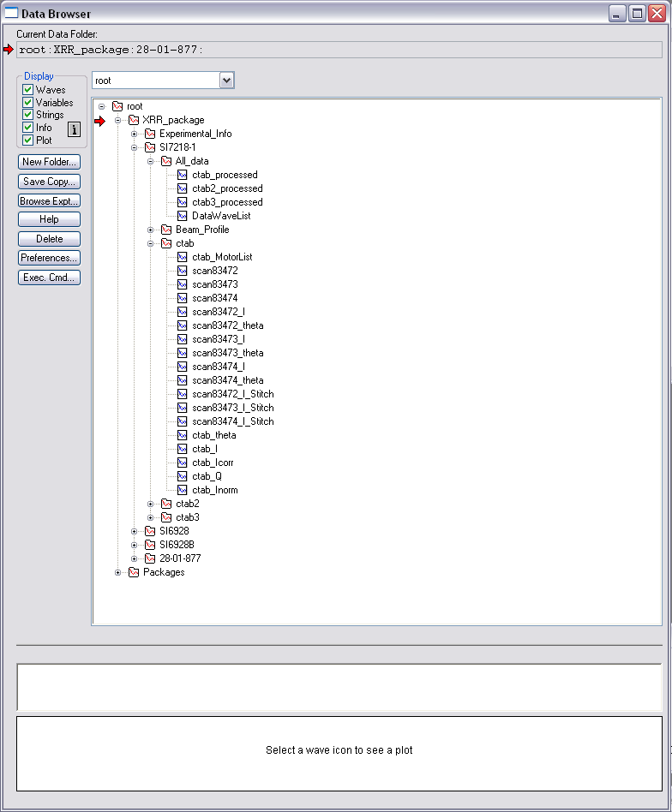
Task: Click the wave icon for ctab_processed
Action: coord(183,175)
